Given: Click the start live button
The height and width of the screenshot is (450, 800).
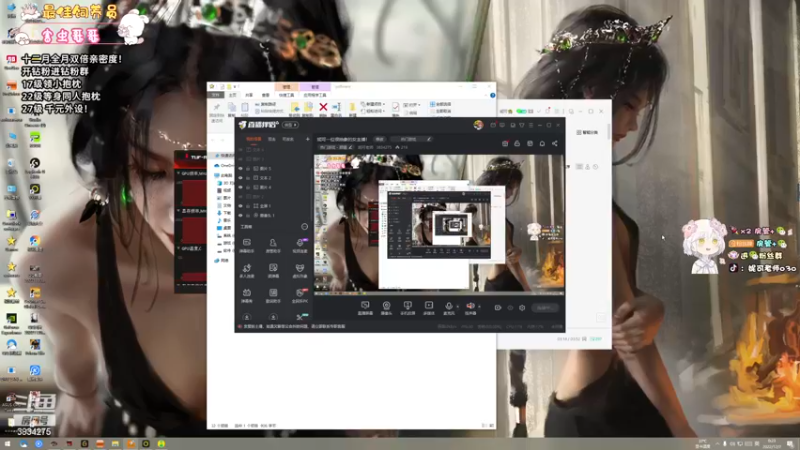Looking at the screenshot, I should (545, 308).
